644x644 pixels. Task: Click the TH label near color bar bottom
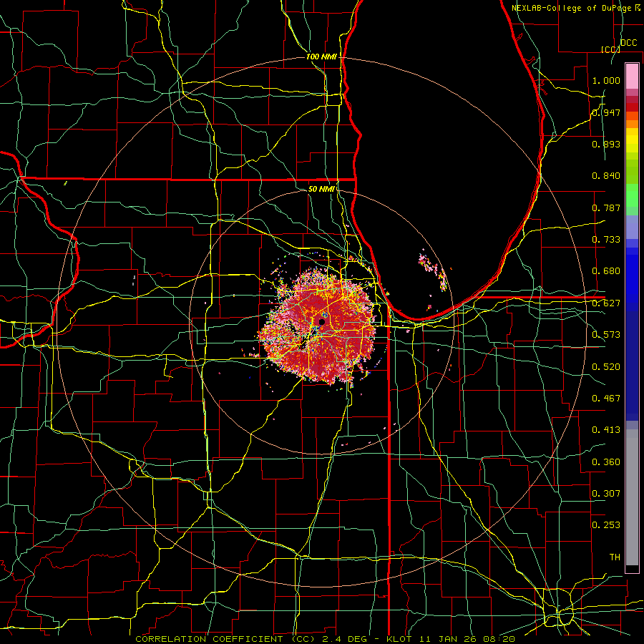[615, 557]
